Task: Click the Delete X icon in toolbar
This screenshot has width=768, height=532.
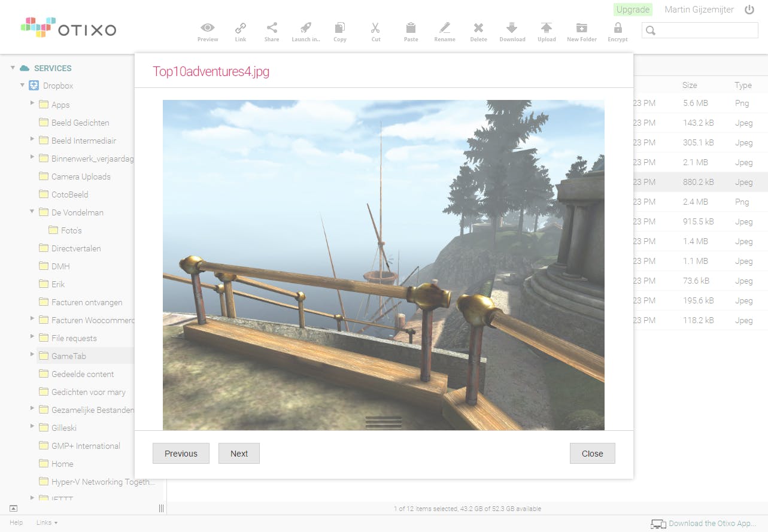Action: pyautogui.click(x=478, y=28)
